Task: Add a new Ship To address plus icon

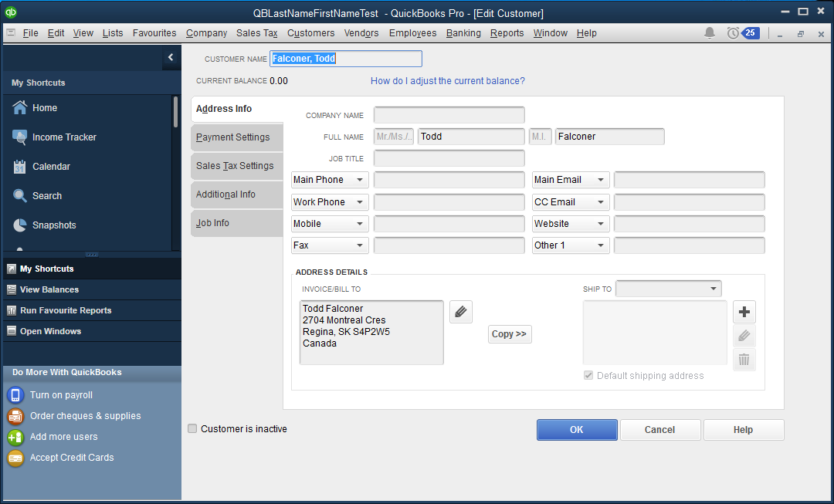Action: [744, 312]
